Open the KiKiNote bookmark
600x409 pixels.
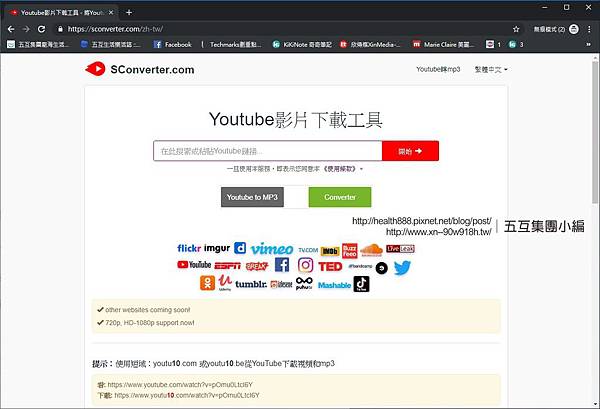[x=302, y=44]
